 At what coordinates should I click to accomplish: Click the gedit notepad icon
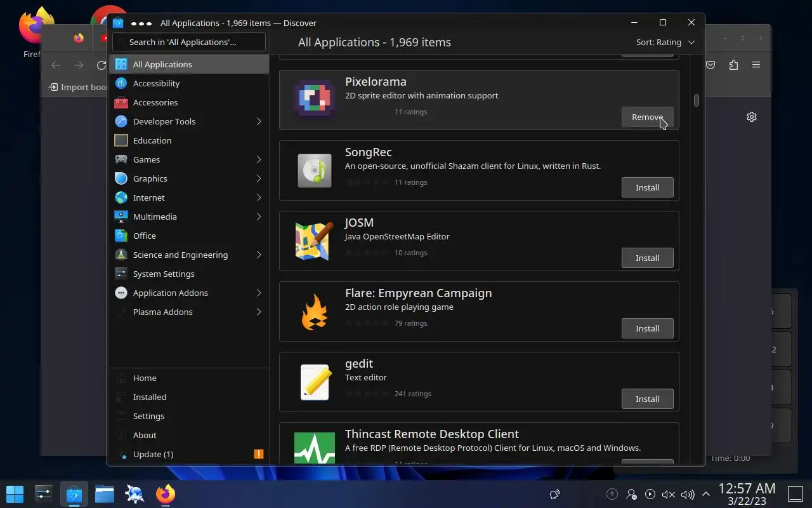(x=315, y=382)
